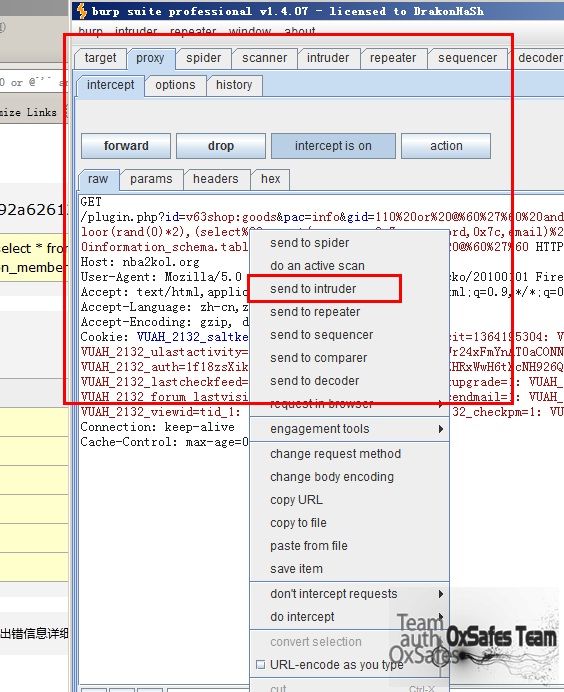Choose 'change request method'
This screenshot has height=692, width=564.
click(349, 454)
